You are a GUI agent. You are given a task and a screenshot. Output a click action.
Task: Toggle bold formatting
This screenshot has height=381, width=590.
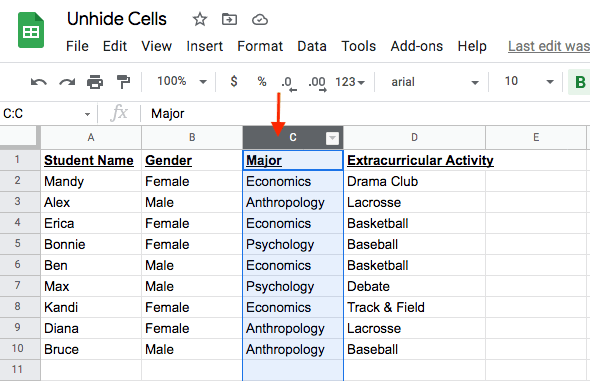579,82
